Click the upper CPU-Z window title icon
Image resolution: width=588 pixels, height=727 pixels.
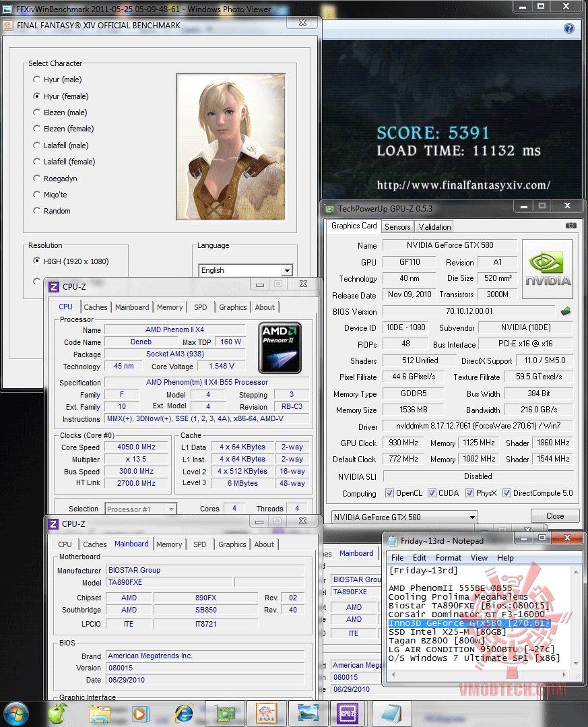click(54, 287)
